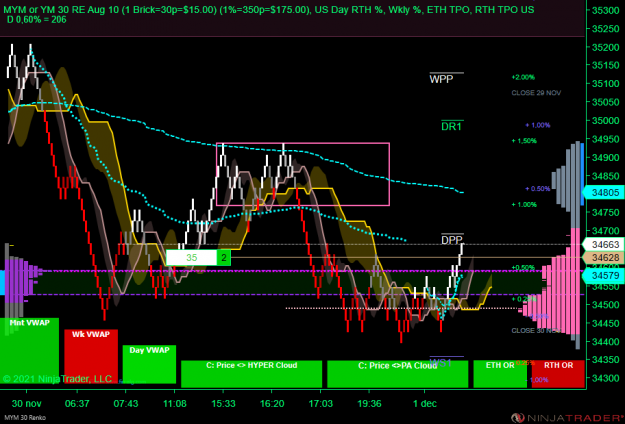
Task: Click the green quantity box showing 2
Action: pos(224,258)
